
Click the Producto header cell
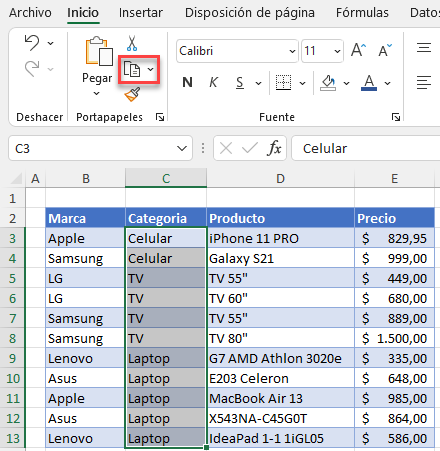pos(280,219)
